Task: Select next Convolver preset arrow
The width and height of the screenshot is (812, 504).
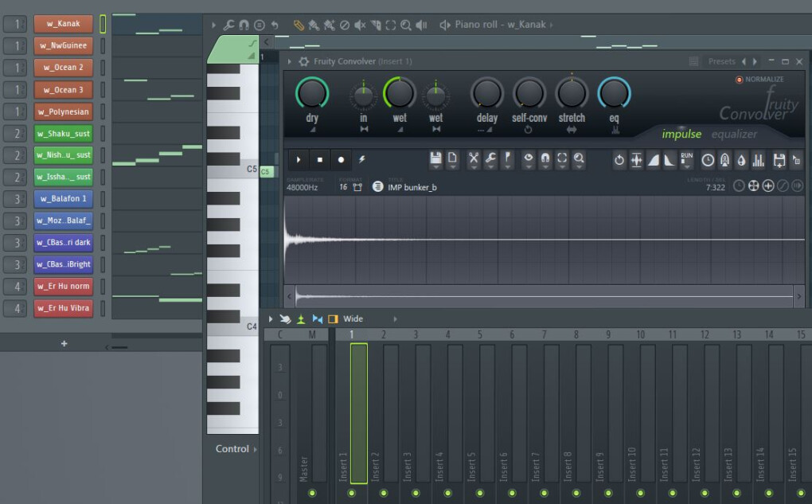Action: click(x=755, y=61)
